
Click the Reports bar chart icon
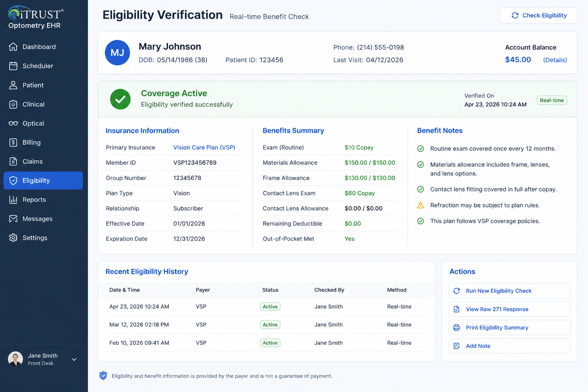click(13, 199)
